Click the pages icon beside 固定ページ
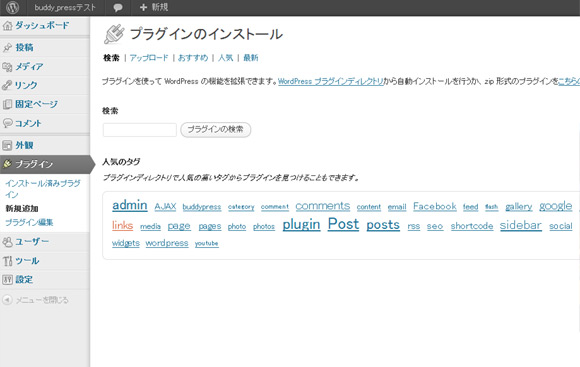580x367 pixels. pos(7,104)
